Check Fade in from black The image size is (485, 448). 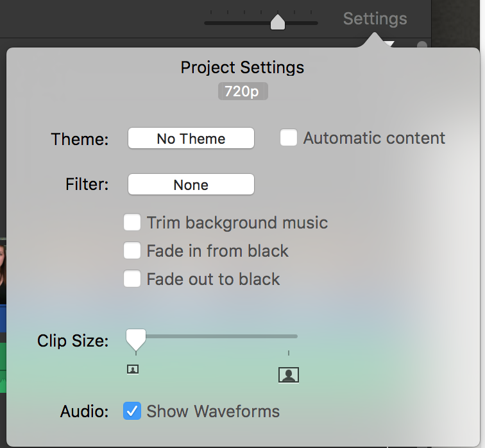click(x=132, y=250)
